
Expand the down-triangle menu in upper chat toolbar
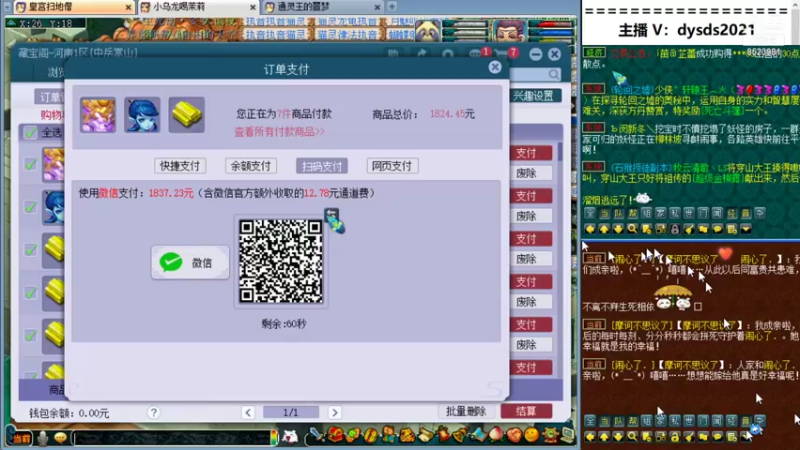point(745,229)
